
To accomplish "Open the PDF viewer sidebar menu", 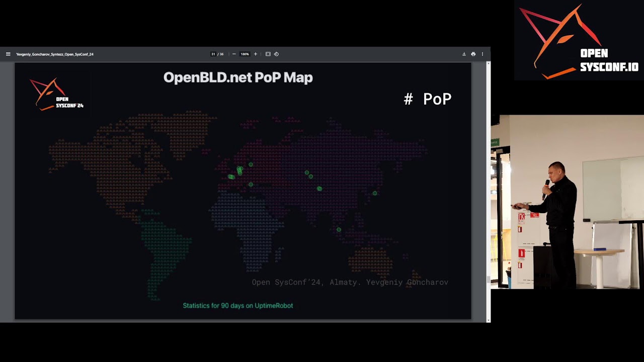I will click(8, 54).
